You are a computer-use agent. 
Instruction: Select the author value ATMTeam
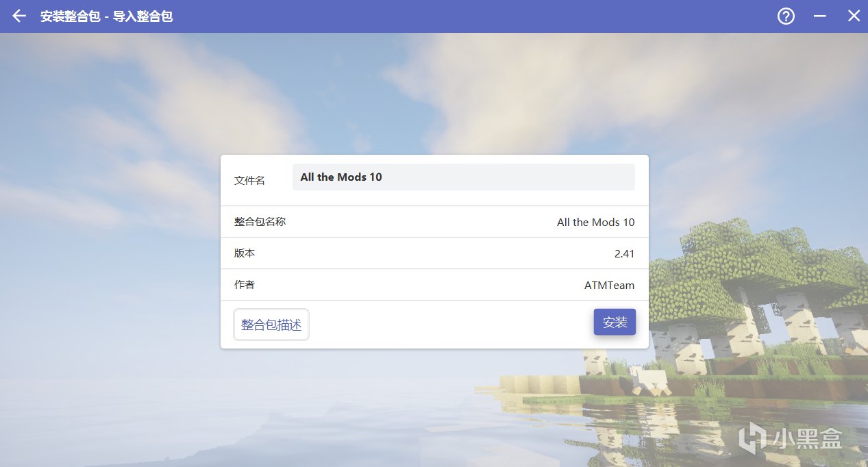(609, 285)
